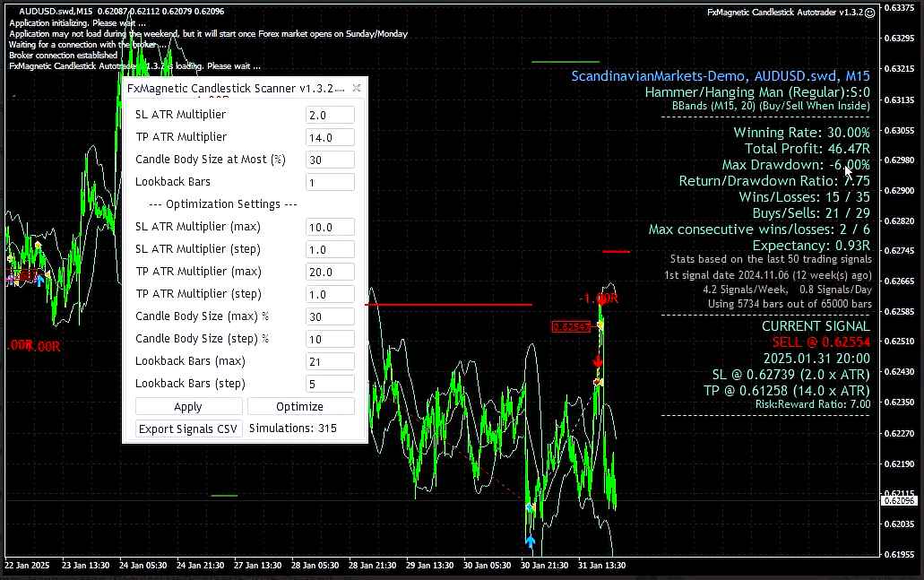The height and width of the screenshot is (580, 924).
Task: Click the Candle Body Size at Most field
Action: 330,160
